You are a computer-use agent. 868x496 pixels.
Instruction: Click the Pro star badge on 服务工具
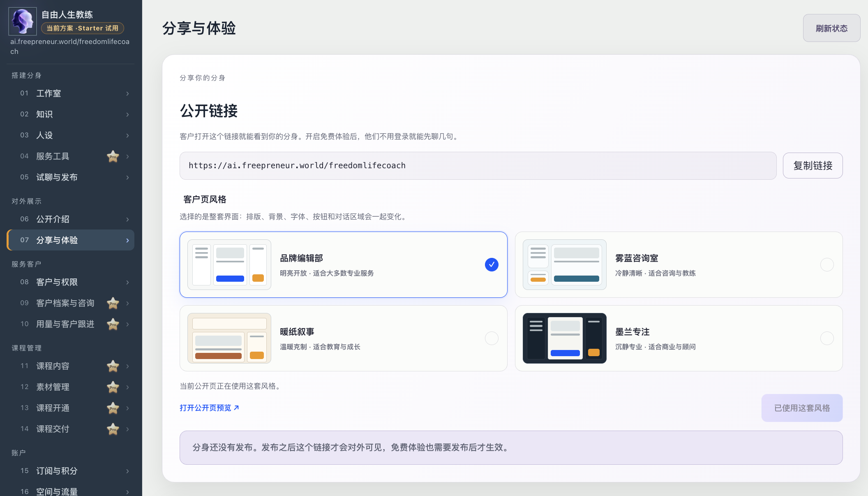point(113,156)
